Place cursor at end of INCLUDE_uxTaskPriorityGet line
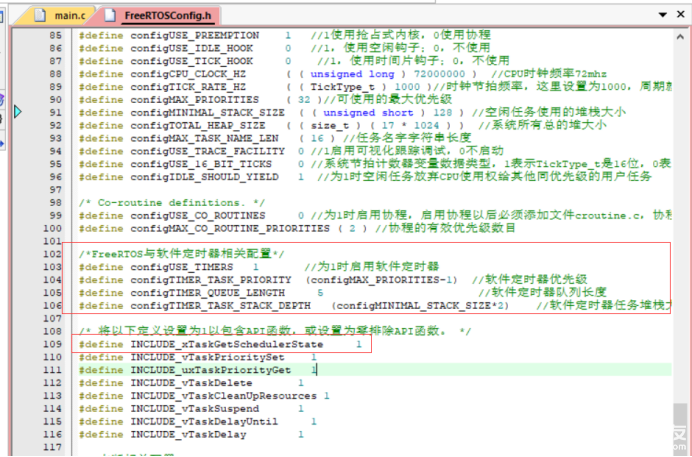The image size is (692, 457). [x=317, y=370]
